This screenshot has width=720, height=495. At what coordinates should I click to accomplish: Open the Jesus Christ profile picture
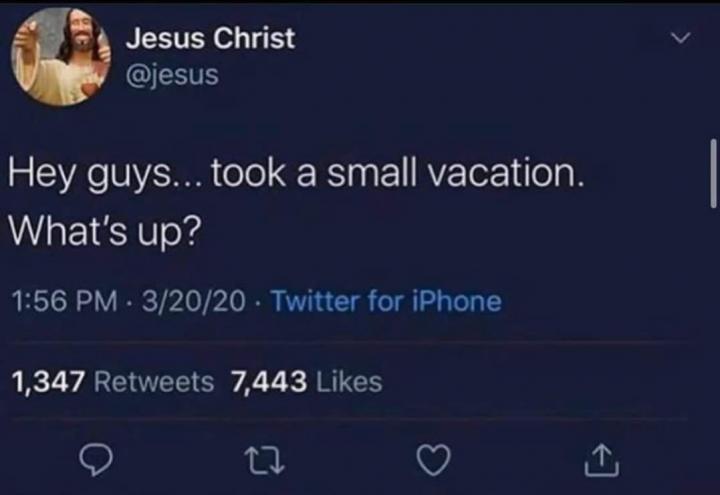pyautogui.click(x=61, y=56)
